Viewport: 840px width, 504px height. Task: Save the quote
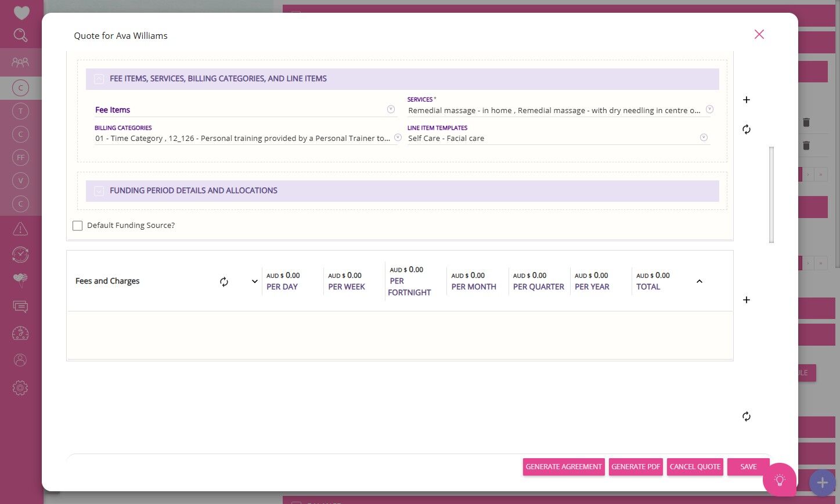point(748,467)
